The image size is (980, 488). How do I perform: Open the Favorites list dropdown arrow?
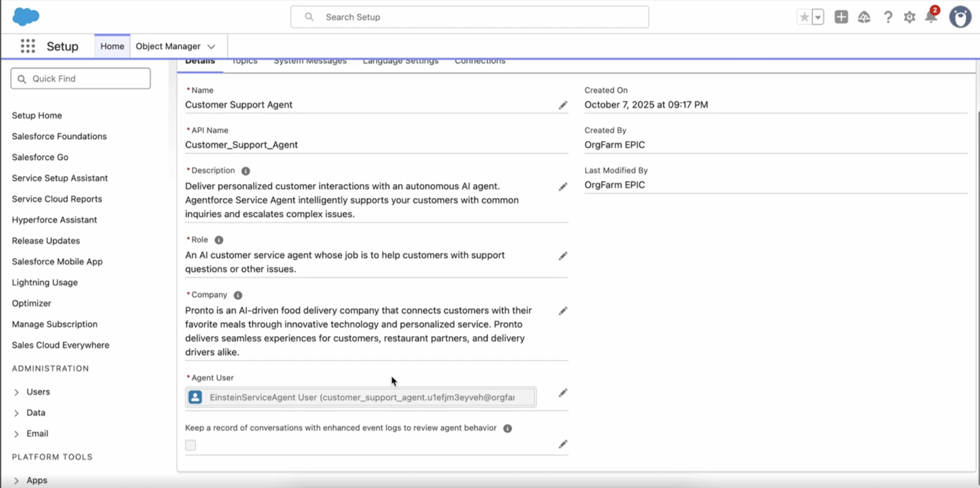[818, 17]
